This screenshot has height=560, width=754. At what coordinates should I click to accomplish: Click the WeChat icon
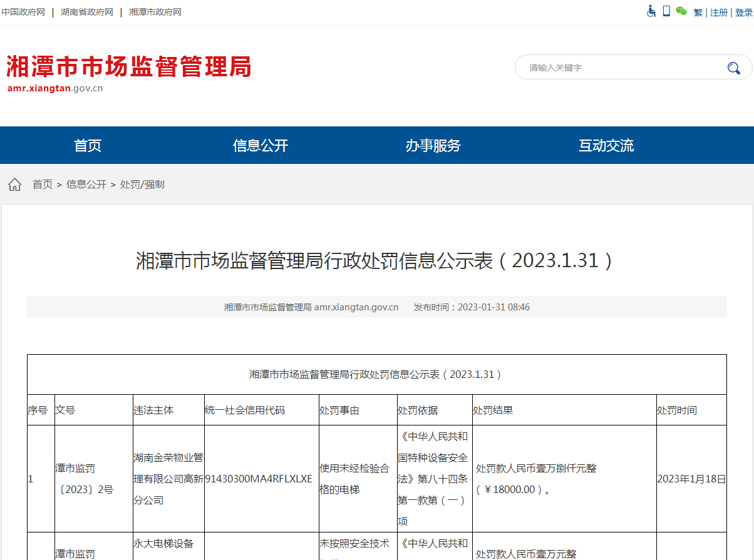pos(680,11)
